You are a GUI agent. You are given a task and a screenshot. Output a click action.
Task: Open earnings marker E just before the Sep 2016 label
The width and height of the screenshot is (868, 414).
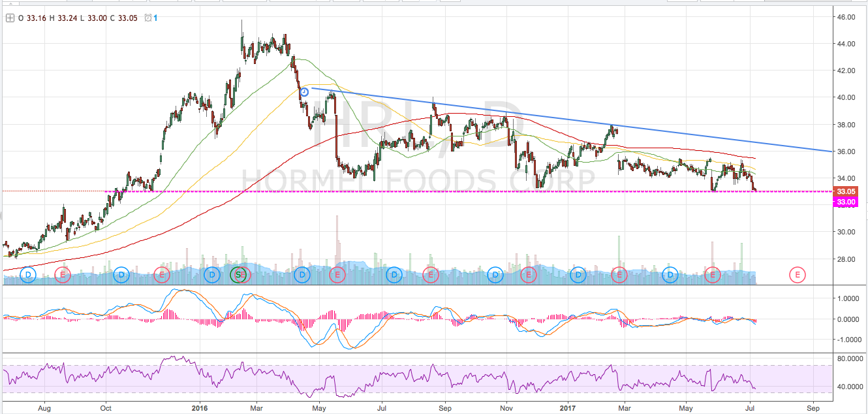(x=430, y=275)
